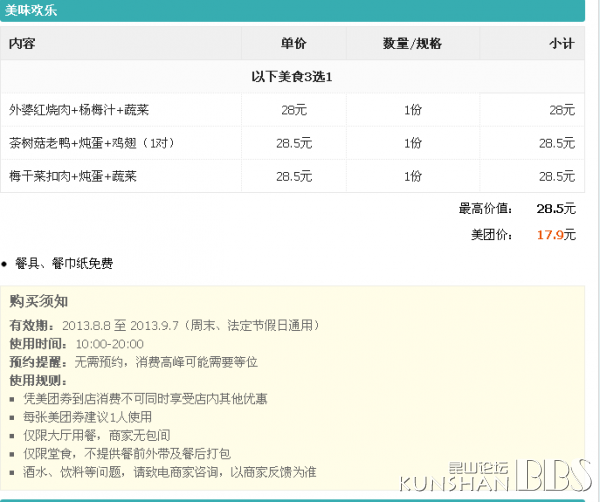Click the 单价 column header
Image resolution: width=600 pixels, height=502 pixels.
[x=293, y=44]
